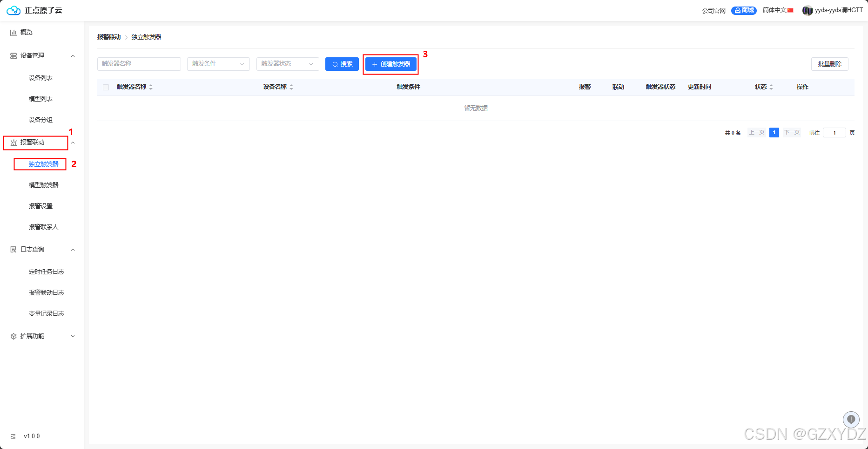Click the 操作 column header
The height and width of the screenshot is (449, 868).
pyautogui.click(x=802, y=87)
